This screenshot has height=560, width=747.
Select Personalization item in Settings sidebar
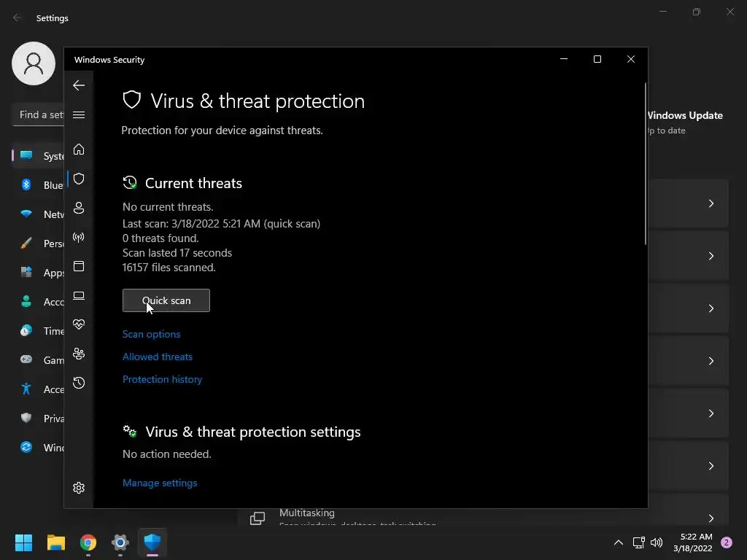pyautogui.click(x=38, y=244)
